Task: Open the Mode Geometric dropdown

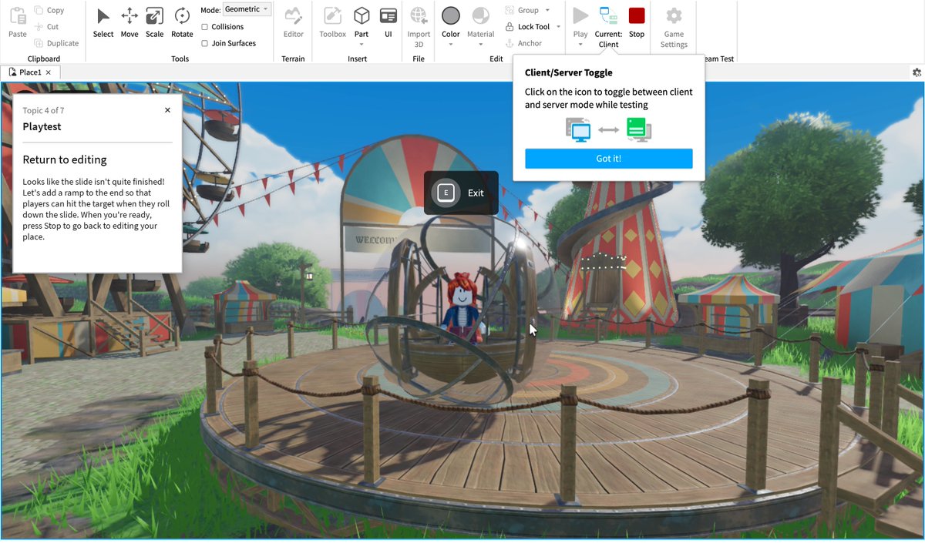Action: tap(247, 10)
